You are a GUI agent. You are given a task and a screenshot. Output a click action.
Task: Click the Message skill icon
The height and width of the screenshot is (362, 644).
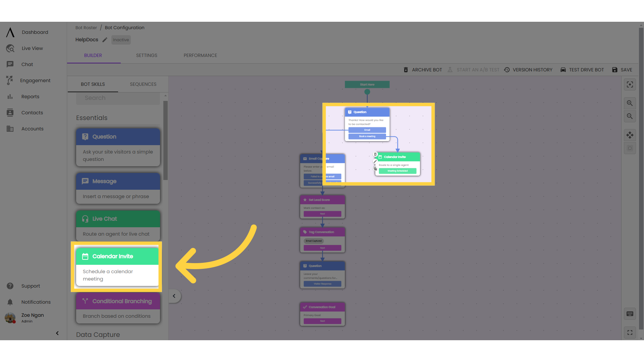(85, 181)
